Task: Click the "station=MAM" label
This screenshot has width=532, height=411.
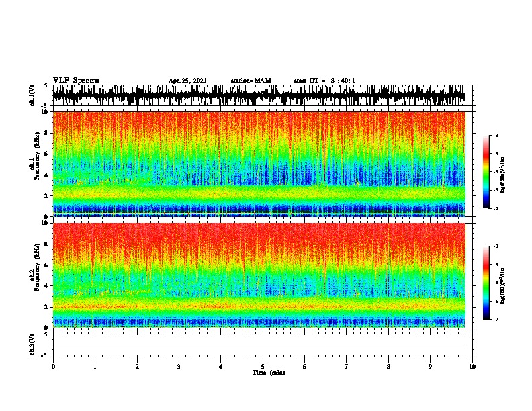Action: 251,81
